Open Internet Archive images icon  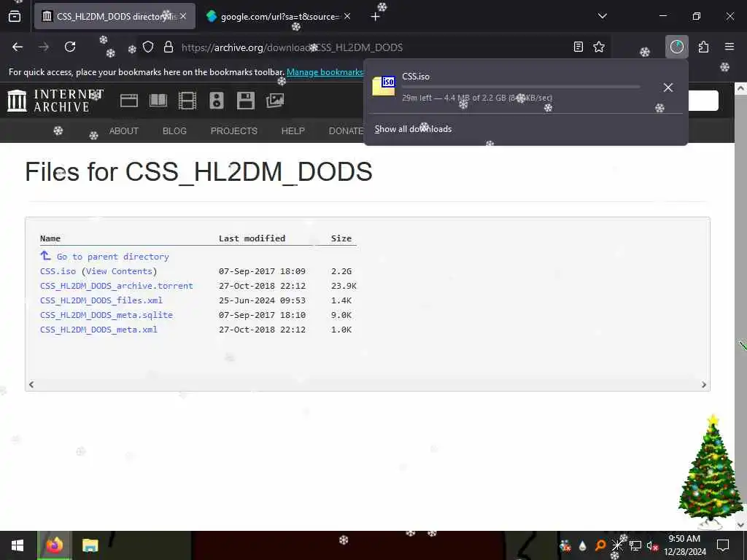coord(275,101)
